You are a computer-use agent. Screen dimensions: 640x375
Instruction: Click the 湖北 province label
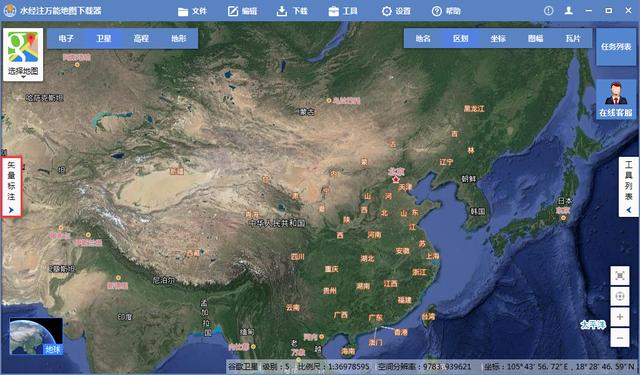[367, 259]
